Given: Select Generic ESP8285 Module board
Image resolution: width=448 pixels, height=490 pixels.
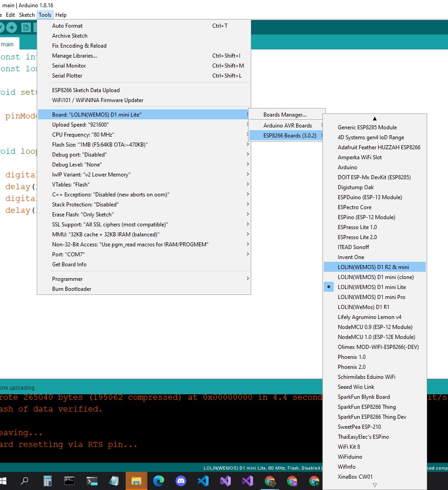Looking at the screenshot, I should coord(375,127).
